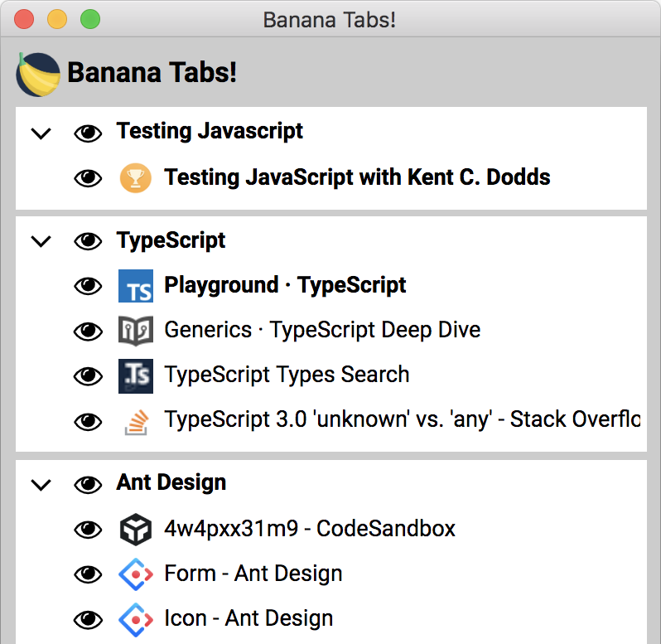Image resolution: width=661 pixels, height=644 pixels.
Task: Select the TypeScript group title
Action: point(171,241)
